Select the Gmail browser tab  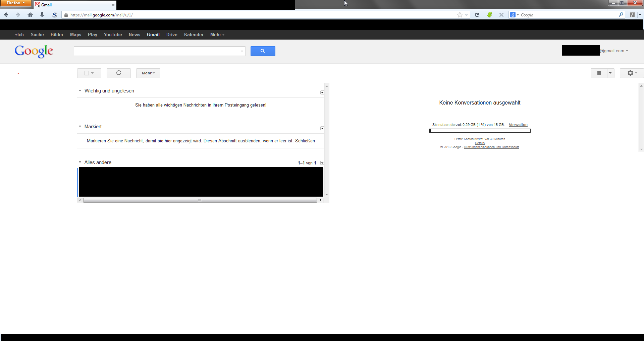click(x=75, y=5)
